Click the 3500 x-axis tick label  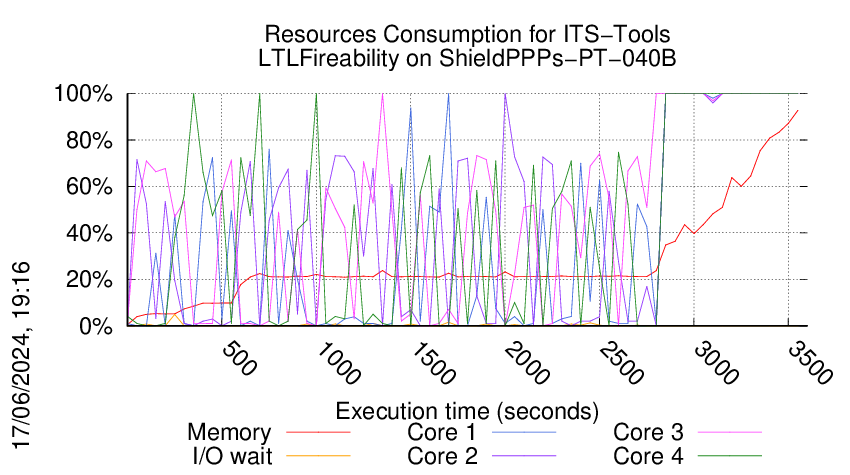[x=809, y=363]
